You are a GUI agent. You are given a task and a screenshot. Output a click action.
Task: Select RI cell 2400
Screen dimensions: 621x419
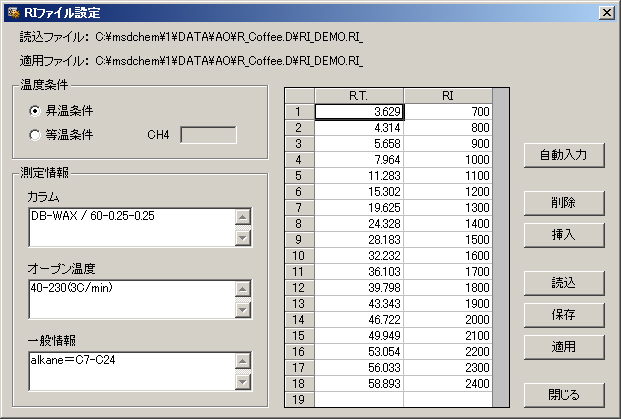[x=448, y=384]
